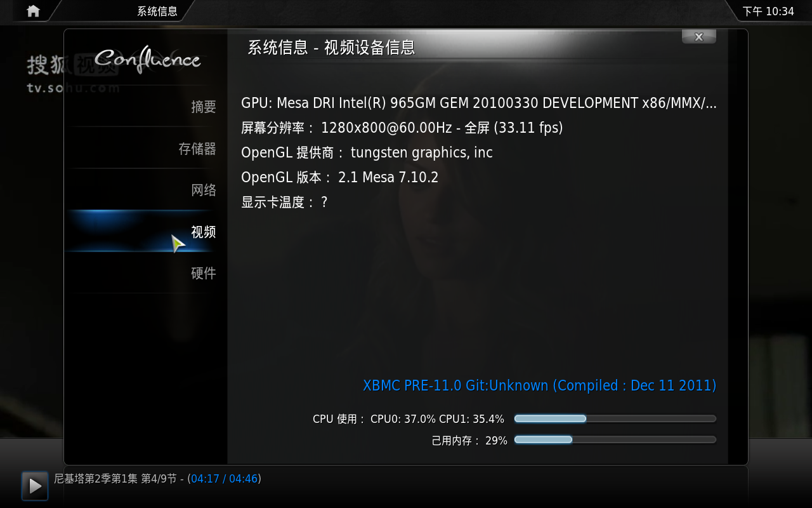This screenshot has height=508, width=812.
Task: Click the 显示卡温度 temperature line
Action: coord(284,202)
